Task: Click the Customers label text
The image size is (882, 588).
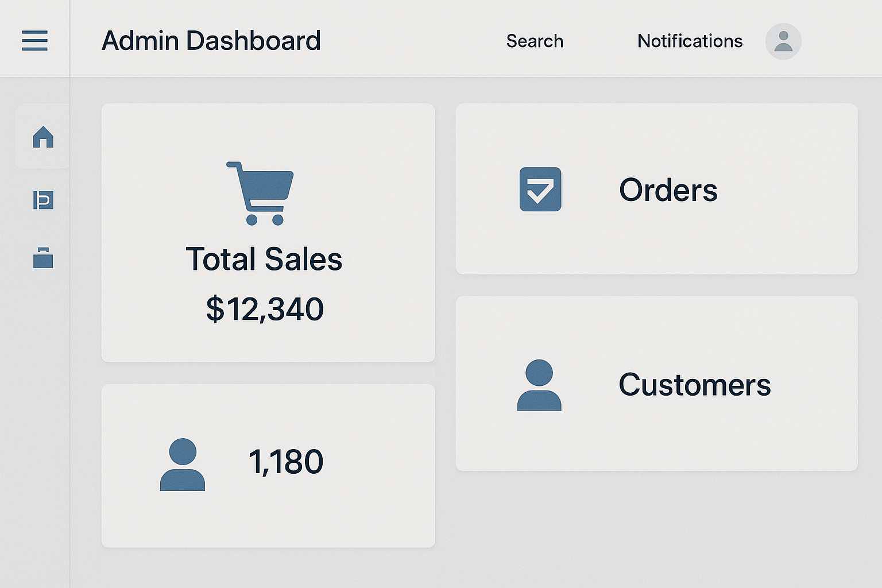Action: click(x=694, y=385)
